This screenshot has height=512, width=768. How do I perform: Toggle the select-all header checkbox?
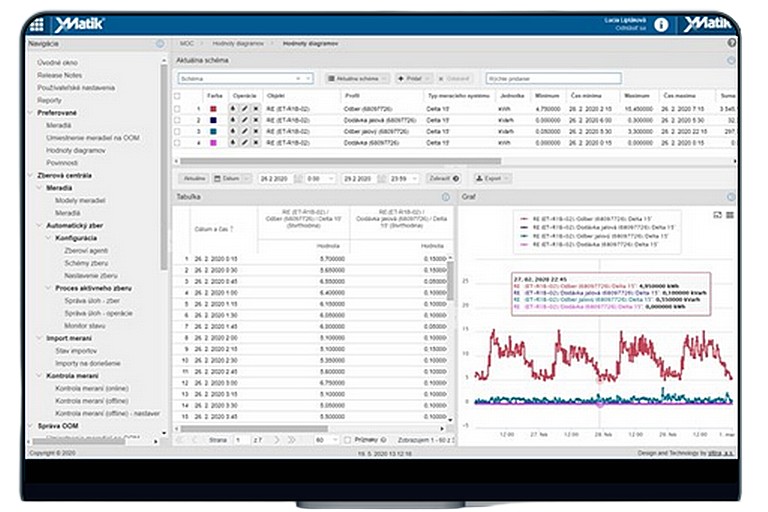pyautogui.click(x=177, y=95)
